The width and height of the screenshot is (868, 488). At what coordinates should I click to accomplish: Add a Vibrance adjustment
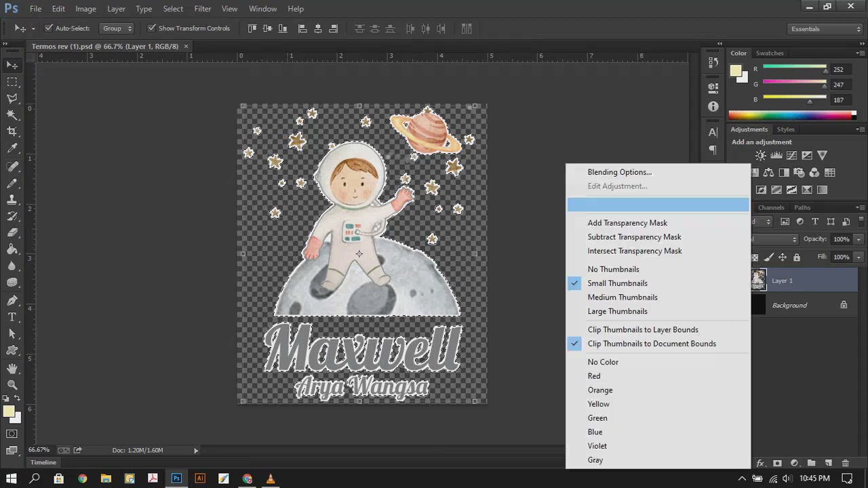coord(823,156)
